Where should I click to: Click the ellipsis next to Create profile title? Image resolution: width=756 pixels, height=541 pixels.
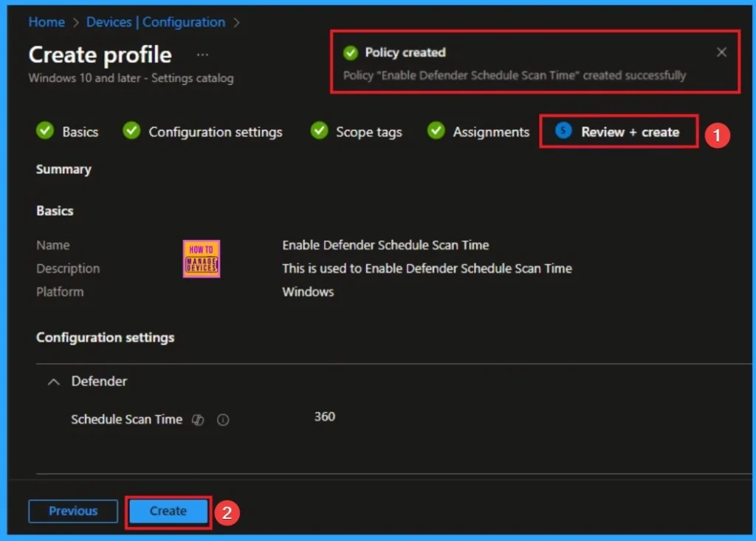coord(202,53)
